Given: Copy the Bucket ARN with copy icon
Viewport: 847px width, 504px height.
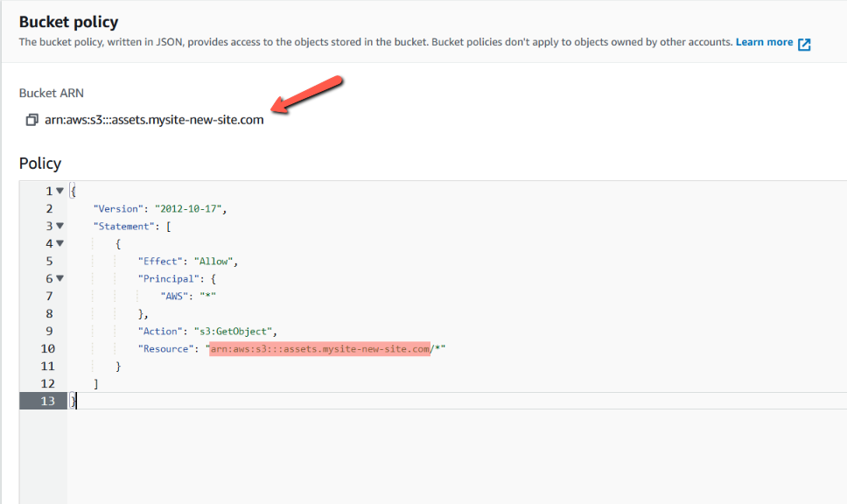Looking at the screenshot, I should 31,120.
